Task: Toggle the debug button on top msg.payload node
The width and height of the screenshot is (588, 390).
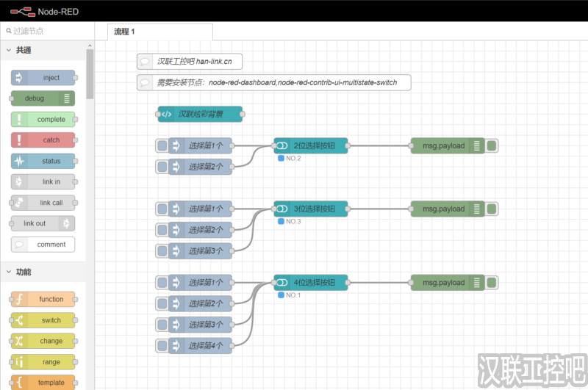Action: point(492,145)
